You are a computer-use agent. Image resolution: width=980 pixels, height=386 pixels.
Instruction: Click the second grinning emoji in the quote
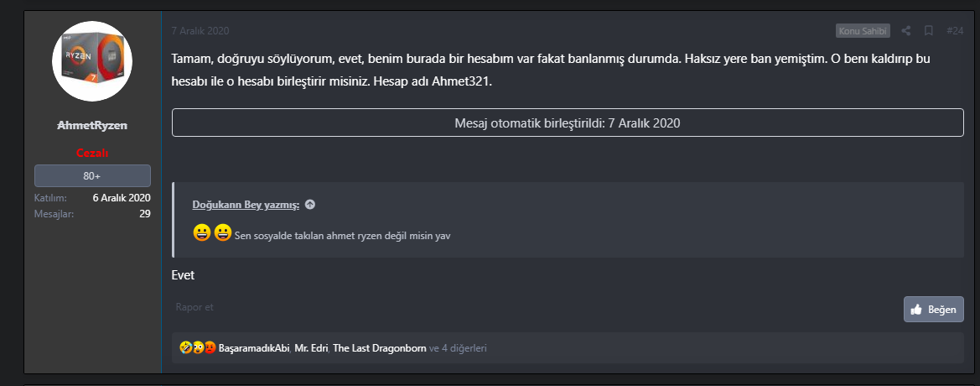[x=222, y=234]
